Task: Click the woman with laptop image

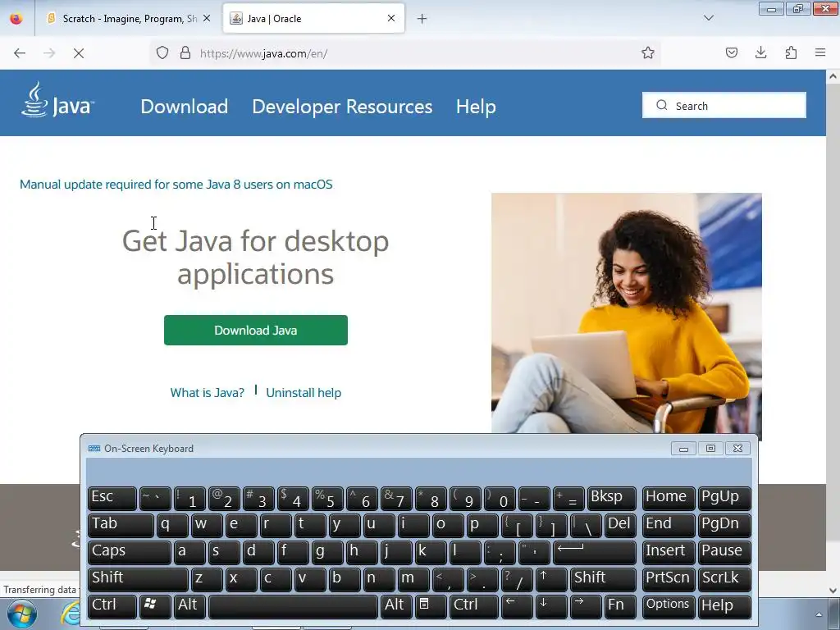Action: (626, 313)
